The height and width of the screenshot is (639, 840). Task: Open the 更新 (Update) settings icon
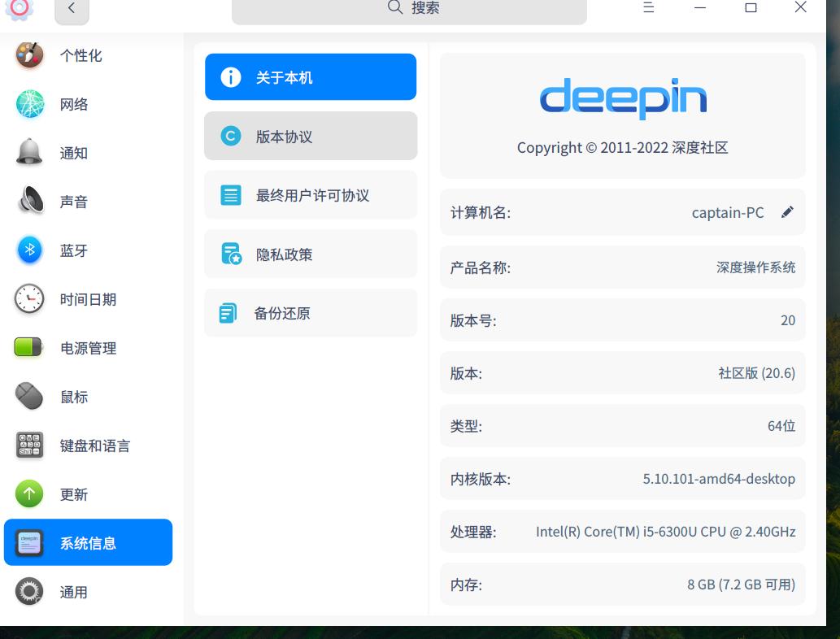coord(29,494)
